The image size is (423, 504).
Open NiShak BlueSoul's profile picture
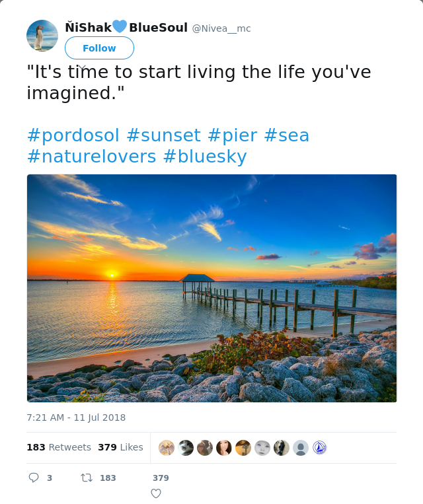coord(42,36)
